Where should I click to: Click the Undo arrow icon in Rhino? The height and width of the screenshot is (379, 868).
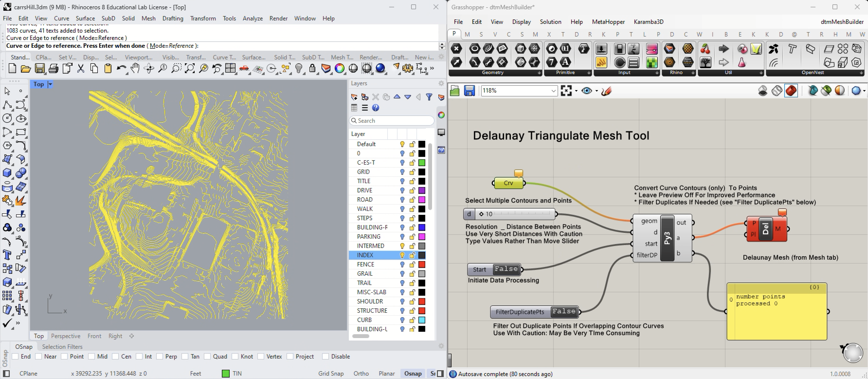[121, 68]
